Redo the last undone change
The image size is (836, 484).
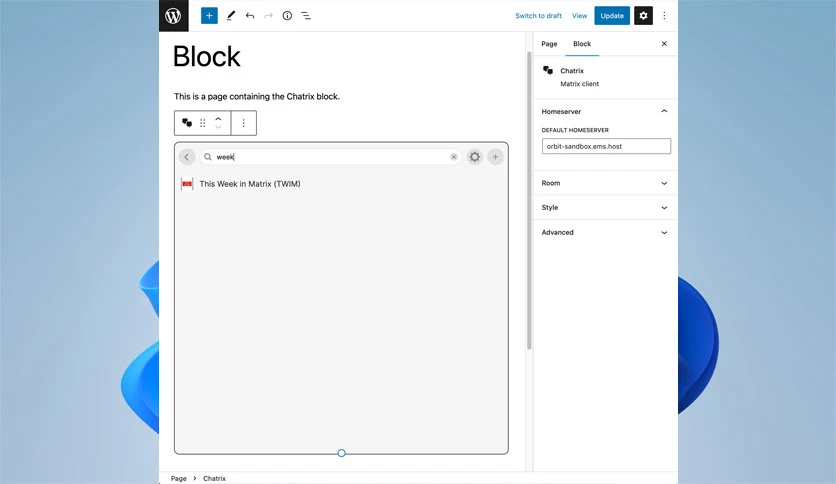tap(268, 15)
